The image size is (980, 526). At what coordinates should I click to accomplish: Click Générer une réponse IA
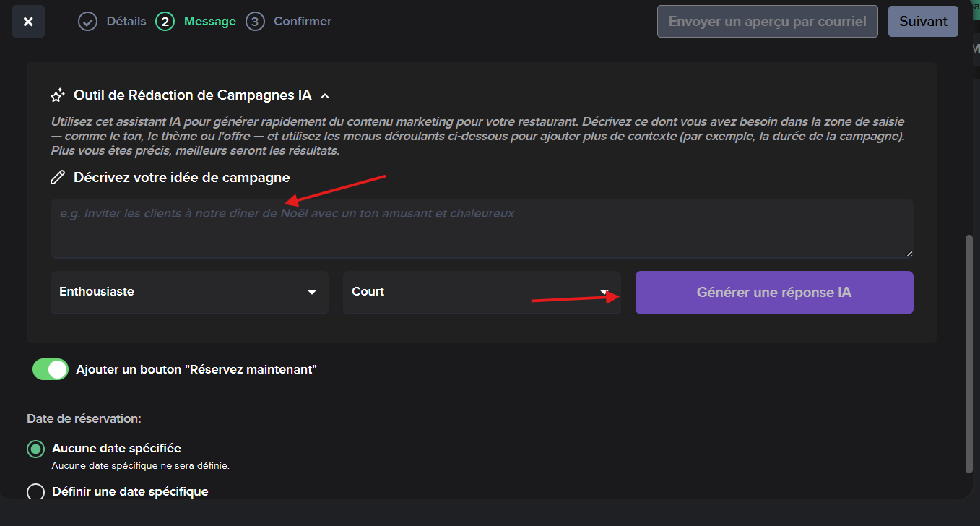coord(773,293)
